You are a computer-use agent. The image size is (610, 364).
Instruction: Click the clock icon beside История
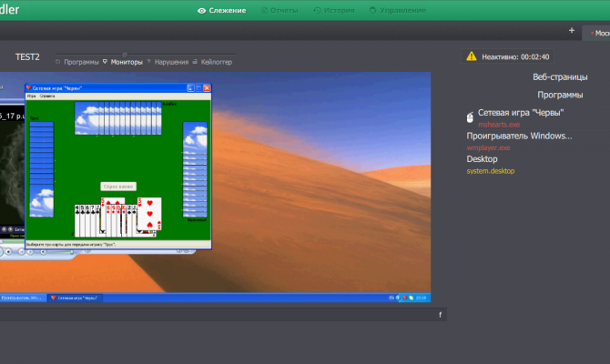point(318,11)
